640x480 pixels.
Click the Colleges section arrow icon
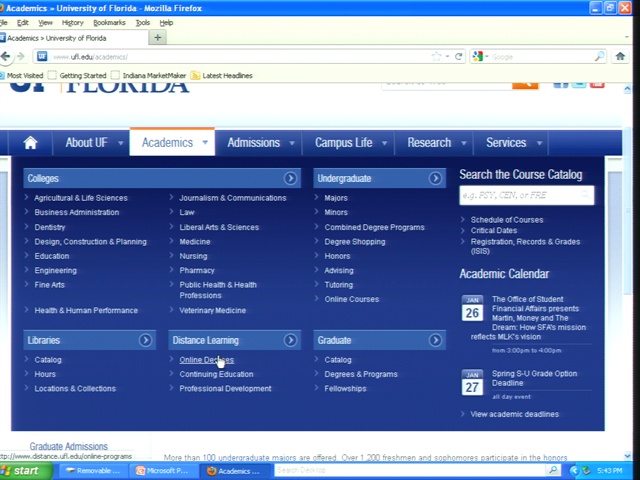point(290,178)
